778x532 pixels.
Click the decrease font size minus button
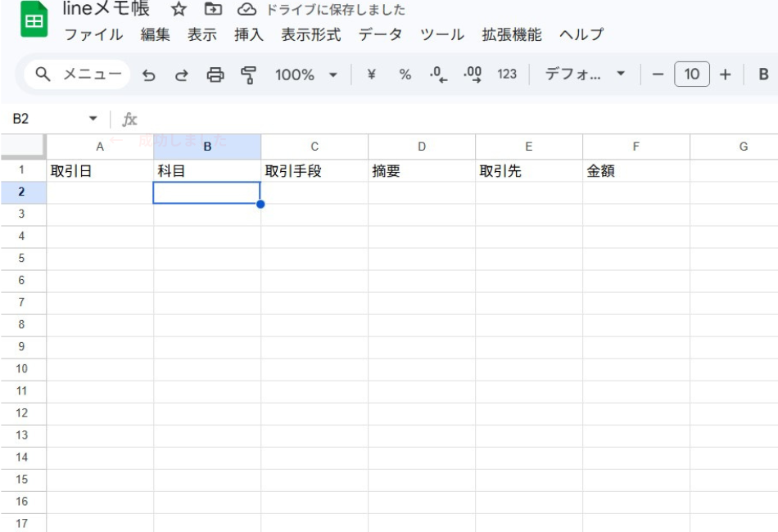[x=657, y=74]
